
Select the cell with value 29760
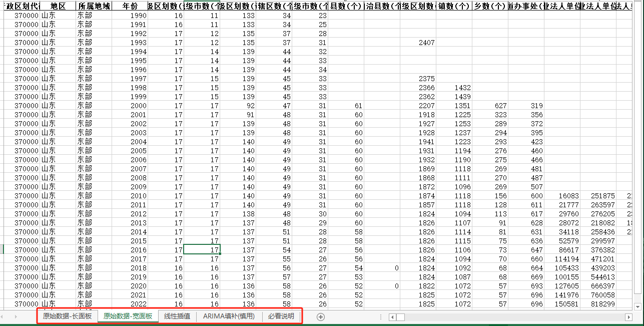pos(562,214)
